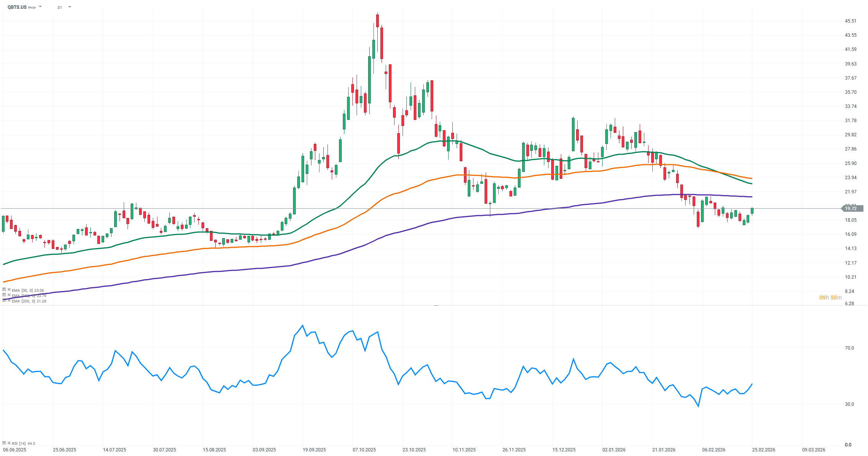
Task: Remove the EMA 100 indicator with X
Action: [9, 295]
